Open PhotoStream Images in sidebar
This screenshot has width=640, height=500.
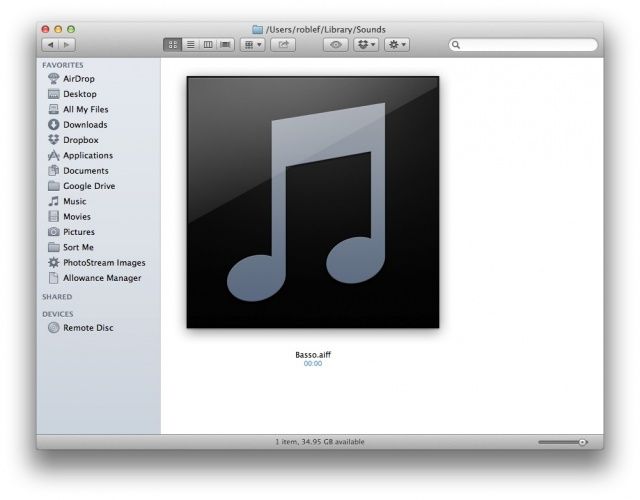coord(104,263)
